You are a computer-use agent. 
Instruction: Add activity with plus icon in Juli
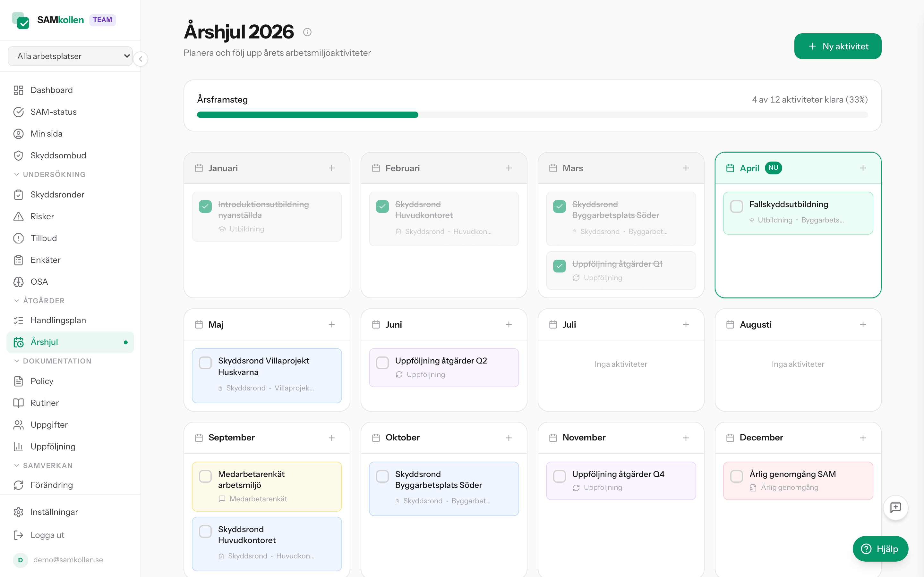pos(686,324)
